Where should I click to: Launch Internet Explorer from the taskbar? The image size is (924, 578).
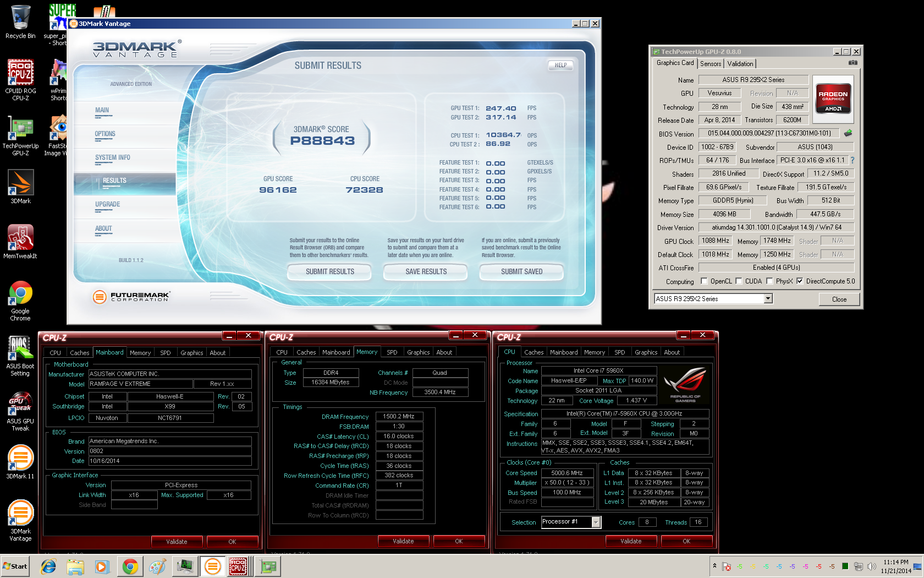[48, 566]
